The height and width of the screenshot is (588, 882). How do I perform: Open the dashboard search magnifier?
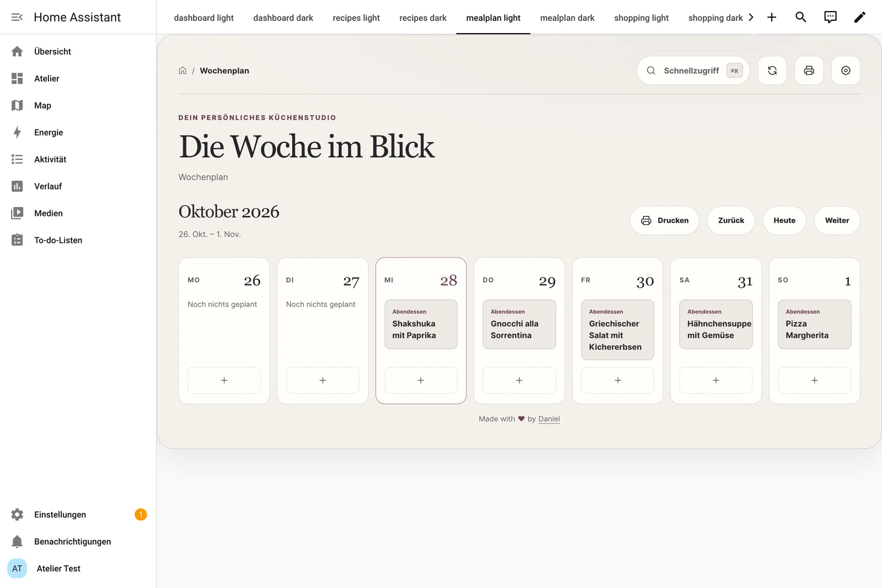coord(801,17)
